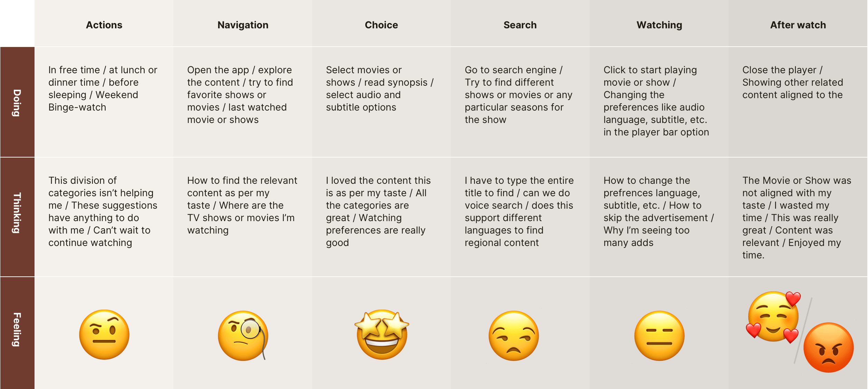Click the unamused face emoji under Search
868x389 pixels.
tap(514, 335)
